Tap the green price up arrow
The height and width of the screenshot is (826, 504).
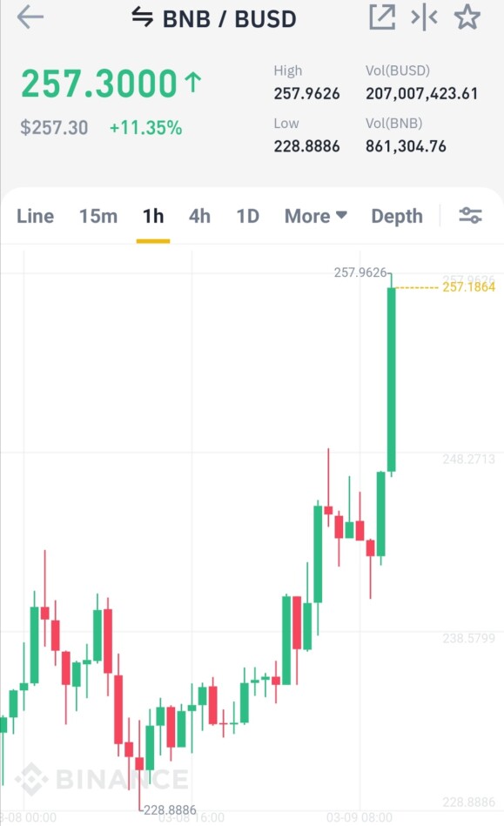(x=192, y=82)
